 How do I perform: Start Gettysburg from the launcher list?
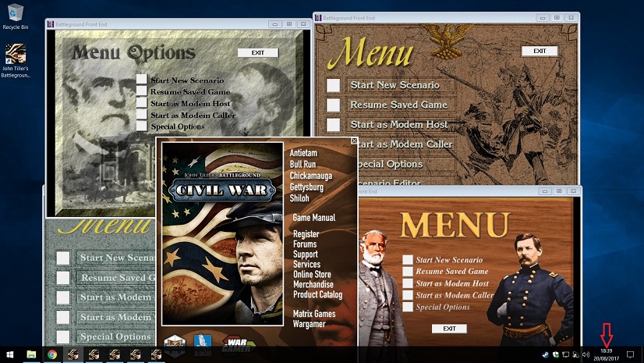[x=306, y=187]
